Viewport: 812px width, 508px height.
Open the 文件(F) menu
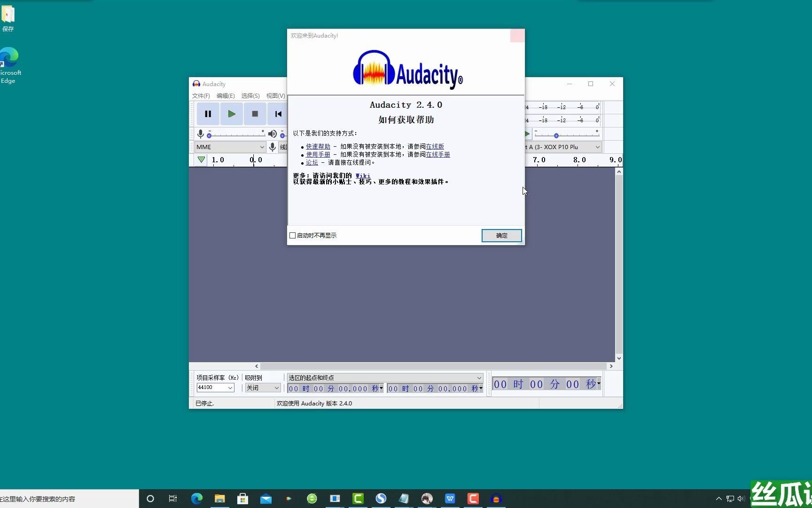tap(201, 95)
